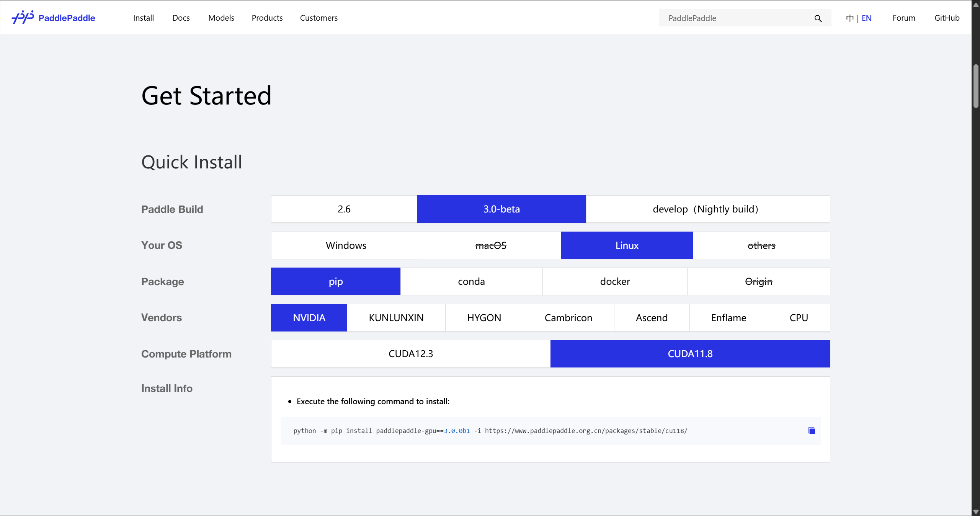
Task: Select KUNLUNXIN vendor
Action: (396, 318)
